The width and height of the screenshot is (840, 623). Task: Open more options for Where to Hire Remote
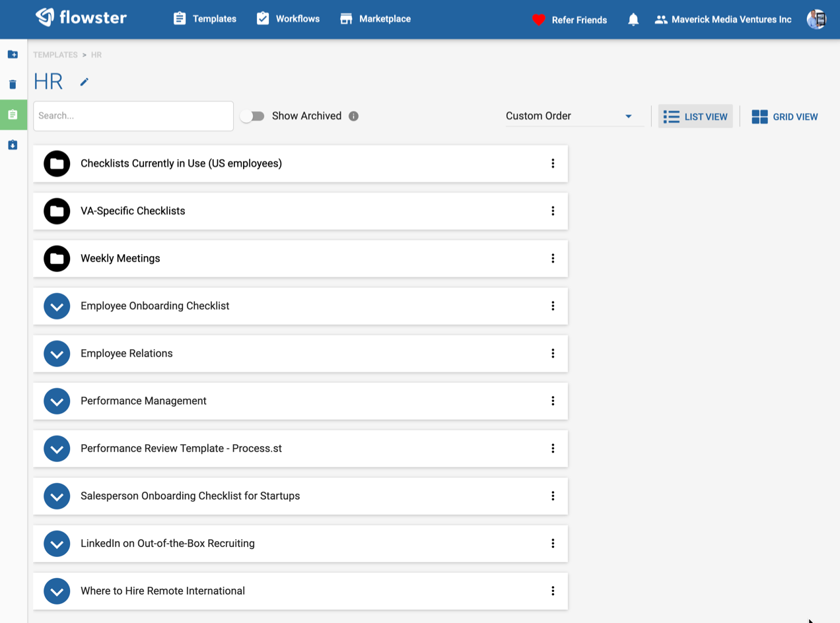[553, 591]
